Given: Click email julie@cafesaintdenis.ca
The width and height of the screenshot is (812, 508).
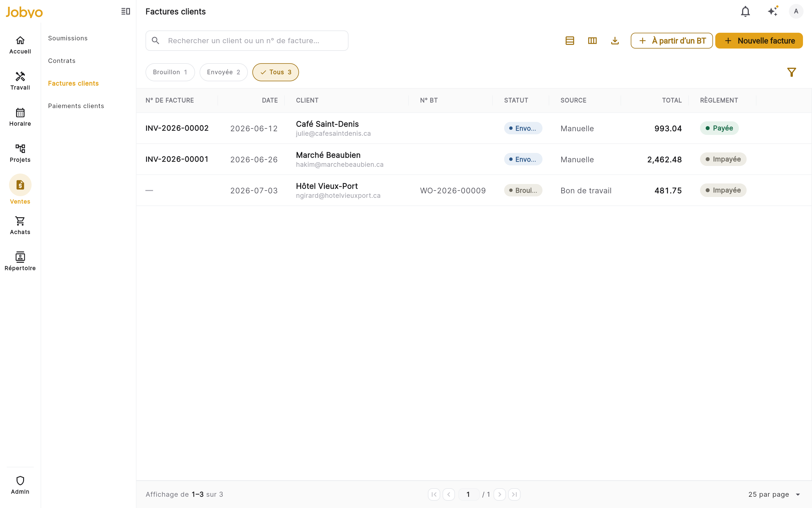Looking at the screenshot, I should (333, 134).
